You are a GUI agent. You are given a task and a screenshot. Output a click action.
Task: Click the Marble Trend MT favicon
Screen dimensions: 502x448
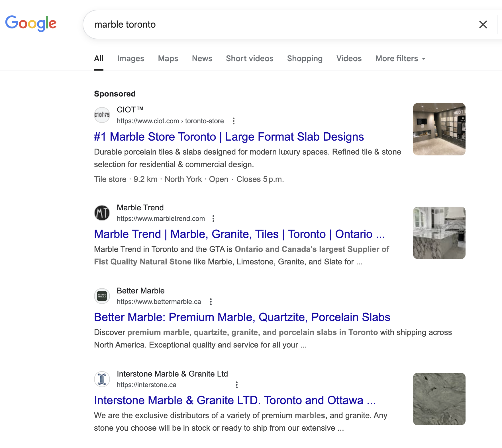pyautogui.click(x=102, y=213)
